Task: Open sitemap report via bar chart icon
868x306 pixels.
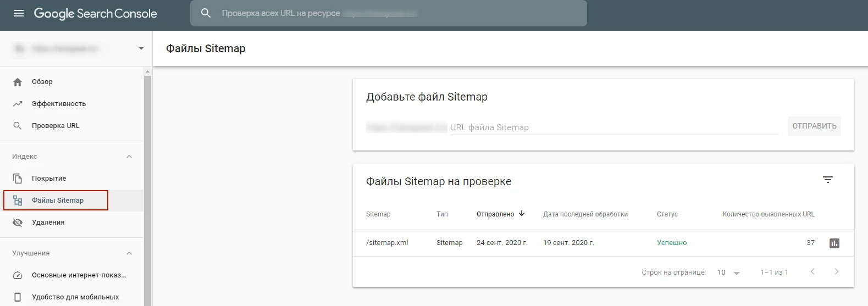Action: [834, 243]
